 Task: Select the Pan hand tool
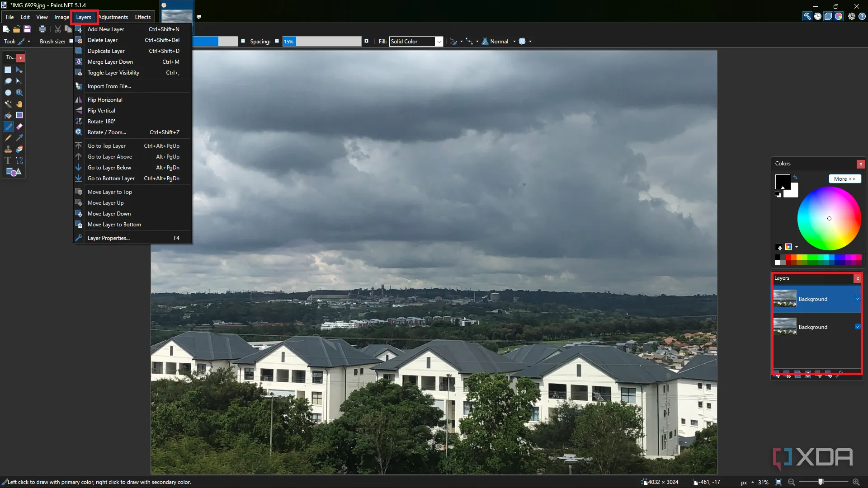tap(19, 104)
